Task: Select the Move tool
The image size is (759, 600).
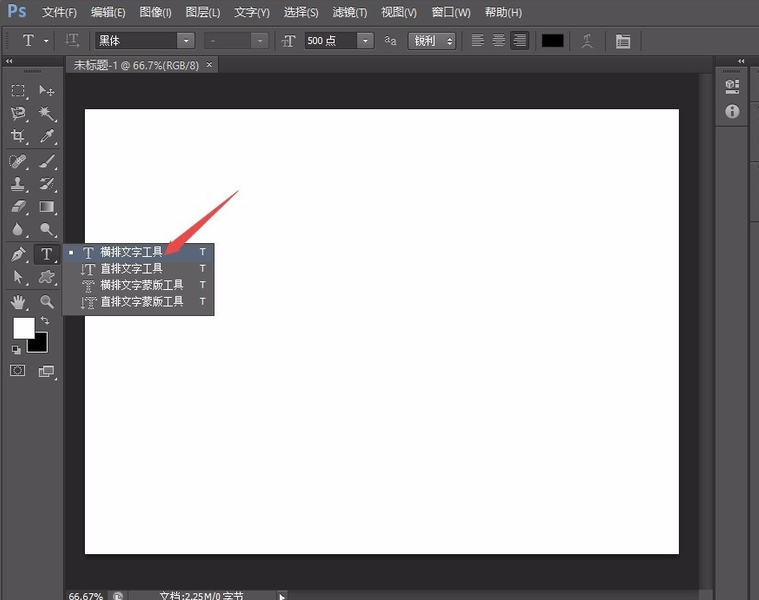Action: point(46,90)
